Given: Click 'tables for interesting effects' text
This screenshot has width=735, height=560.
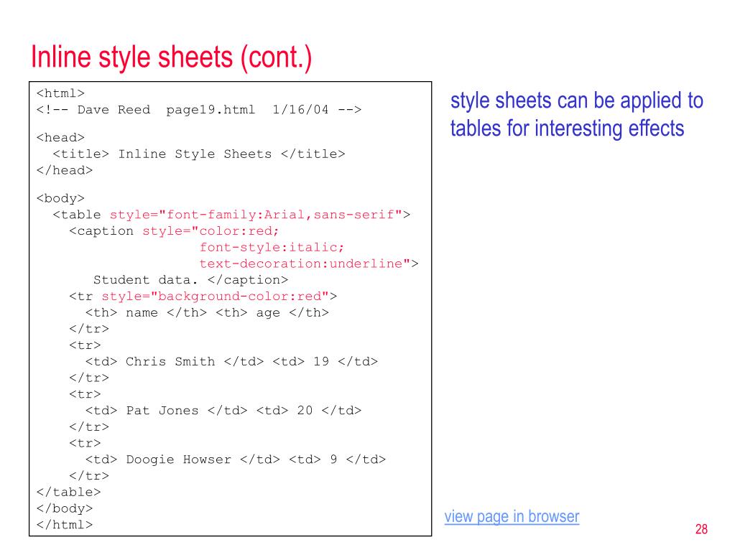Looking at the screenshot, I should pyautogui.click(x=567, y=129).
